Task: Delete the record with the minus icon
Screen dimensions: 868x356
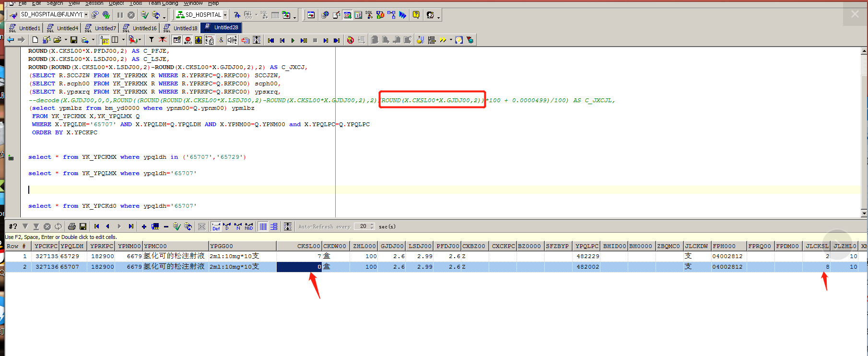Action: click(x=166, y=226)
